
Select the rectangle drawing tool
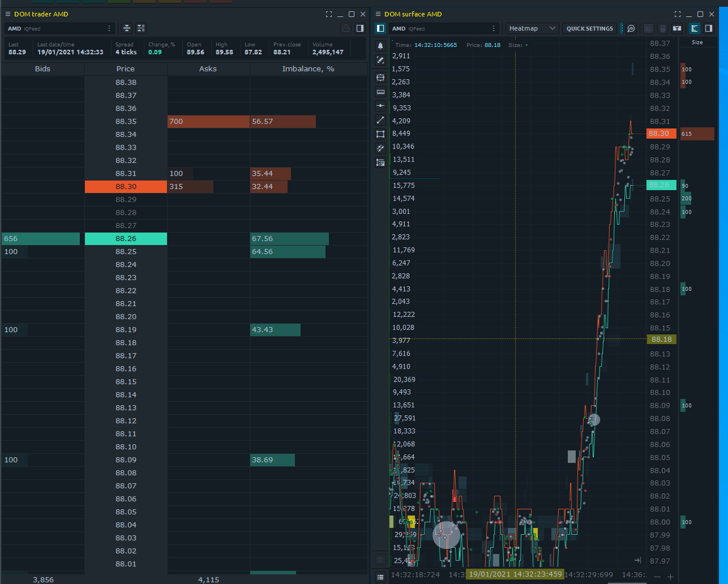click(x=380, y=134)
